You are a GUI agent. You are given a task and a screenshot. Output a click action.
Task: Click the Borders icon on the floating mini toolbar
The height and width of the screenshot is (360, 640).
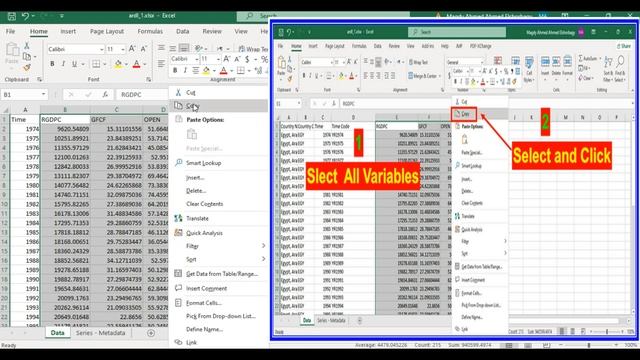pyautogui.click(x=241, y=71)
